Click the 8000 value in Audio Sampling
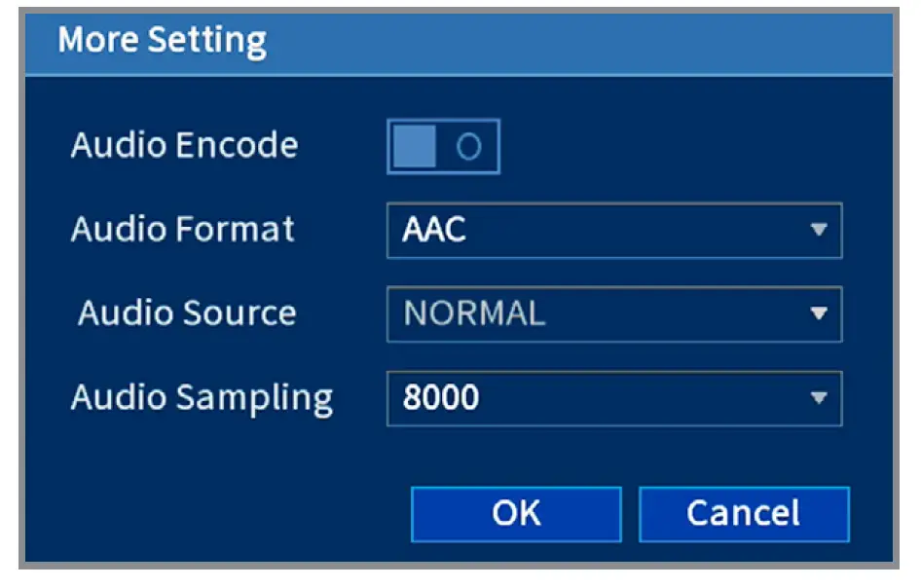Screen dimensions: 921x588 pyautogui.click(x=441, y=397)
